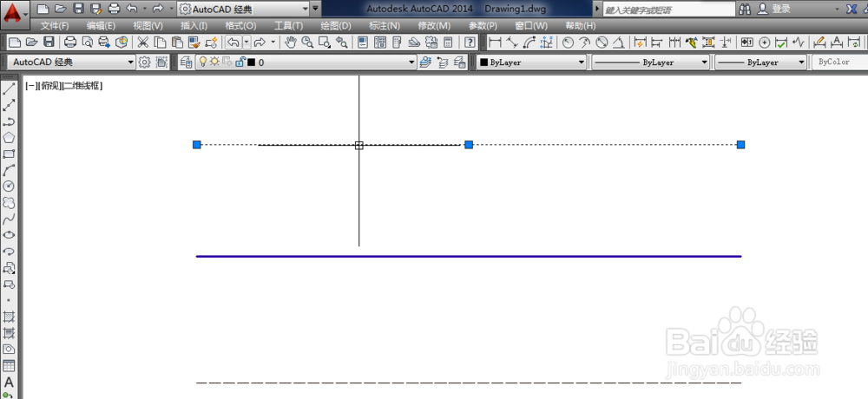The width and height of the screenshot is (868, 399).
Task: Select the Make Block tool
Action: 9,285
